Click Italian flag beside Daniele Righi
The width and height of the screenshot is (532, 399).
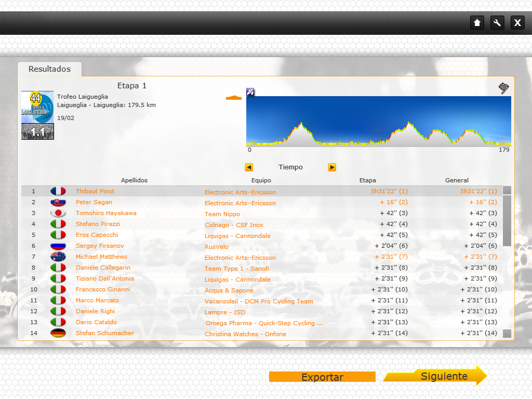point(58,311)
